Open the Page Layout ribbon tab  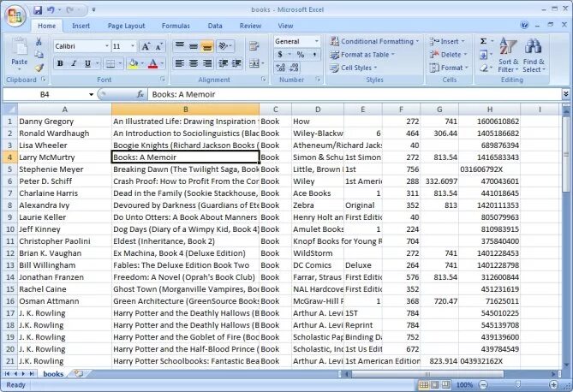[127, 26]
